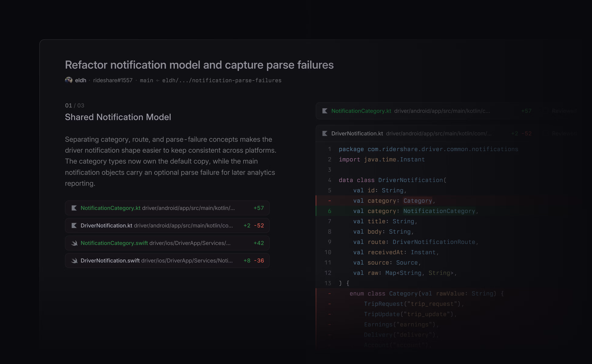Click line 5 val id: String
The height and width of the screenshot is (364, 592).
380,190
